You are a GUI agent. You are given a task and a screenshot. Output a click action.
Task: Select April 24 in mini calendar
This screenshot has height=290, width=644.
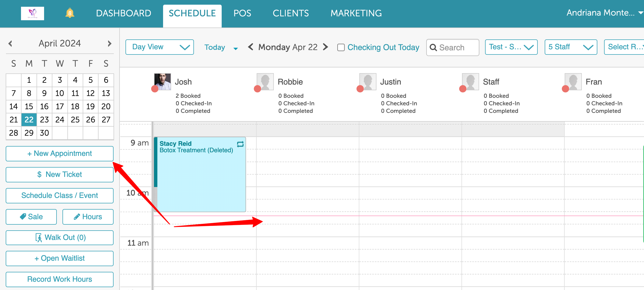(60, 120)
